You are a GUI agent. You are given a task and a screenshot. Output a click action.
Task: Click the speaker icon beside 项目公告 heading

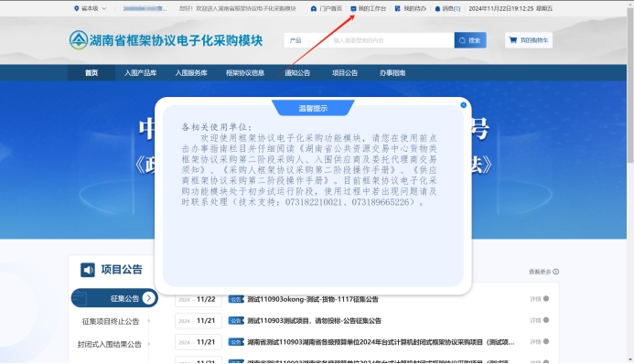(87, 270)
